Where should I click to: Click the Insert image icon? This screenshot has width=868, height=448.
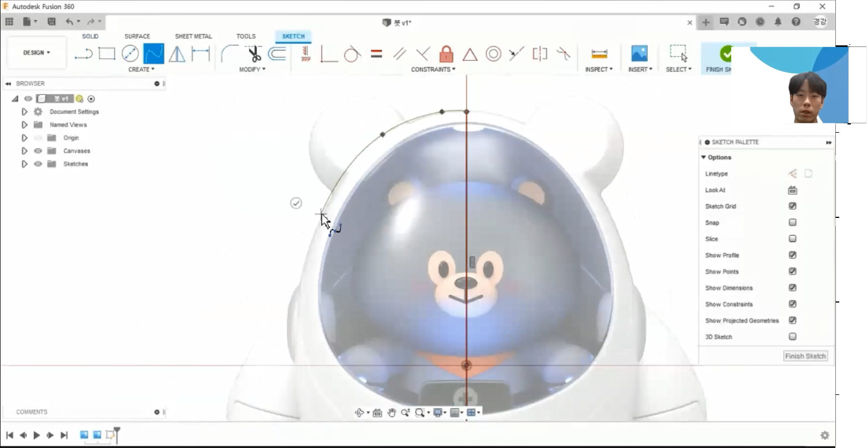click(x=639, y=54)
